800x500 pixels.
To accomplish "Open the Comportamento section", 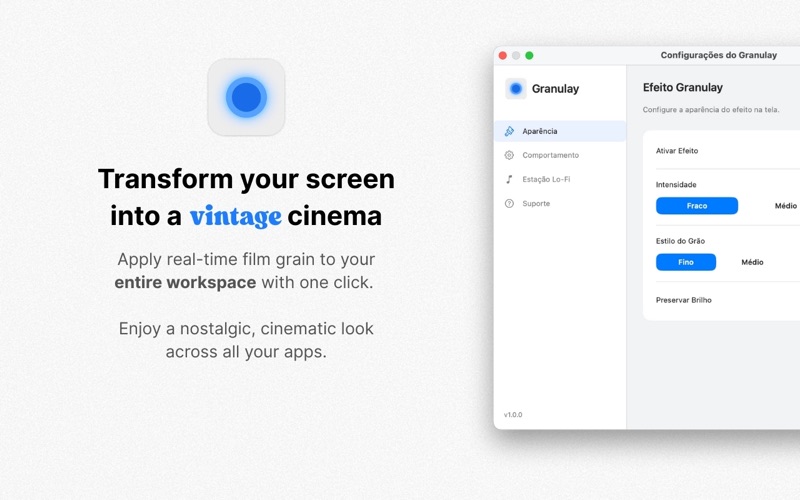I will tap(560, 155).
